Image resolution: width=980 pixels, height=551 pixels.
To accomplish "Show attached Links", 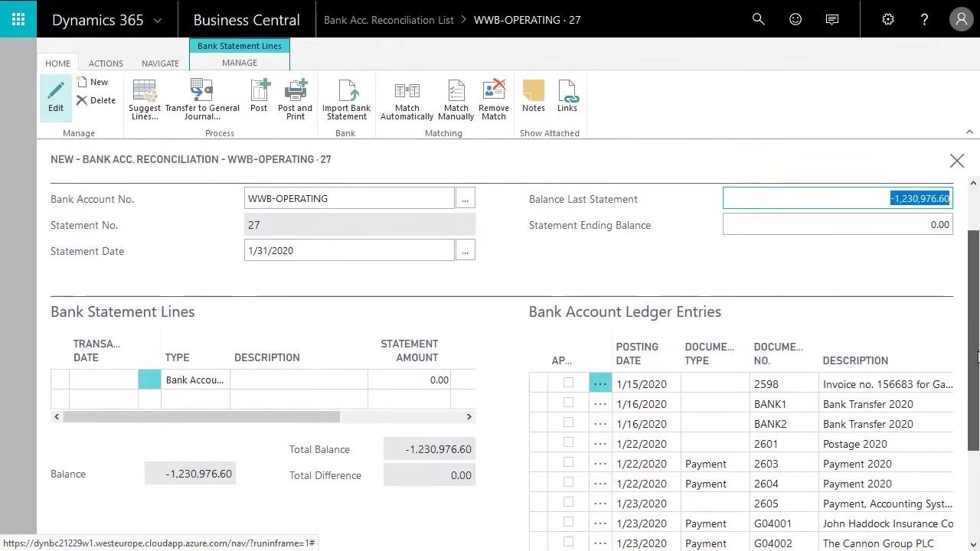I will (567, 96).
